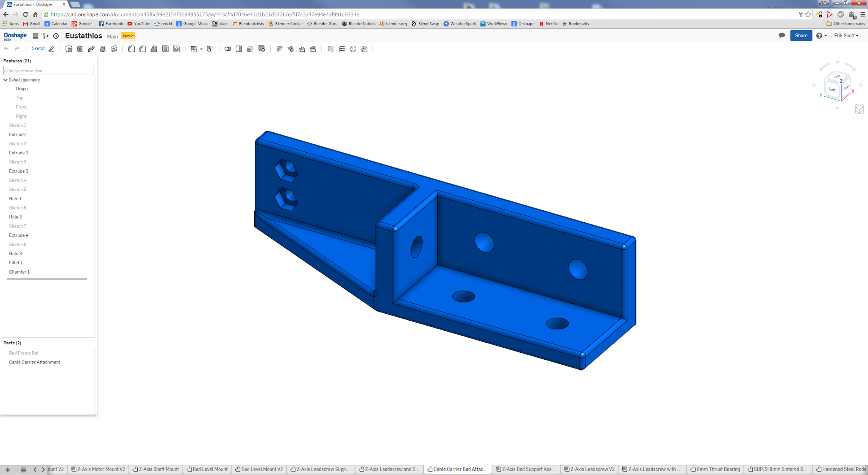Select the Boolean tool
This screenshot has height=475, width=868.
click(228, 49)
